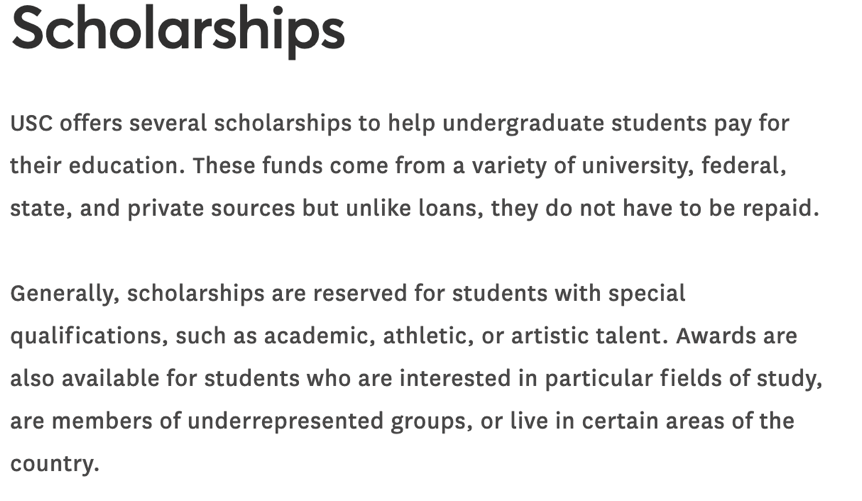The width and height of the screenshot is (862, 501).
Task: Click the phrase 'pay for' in the text
Action: click(752, 125)
